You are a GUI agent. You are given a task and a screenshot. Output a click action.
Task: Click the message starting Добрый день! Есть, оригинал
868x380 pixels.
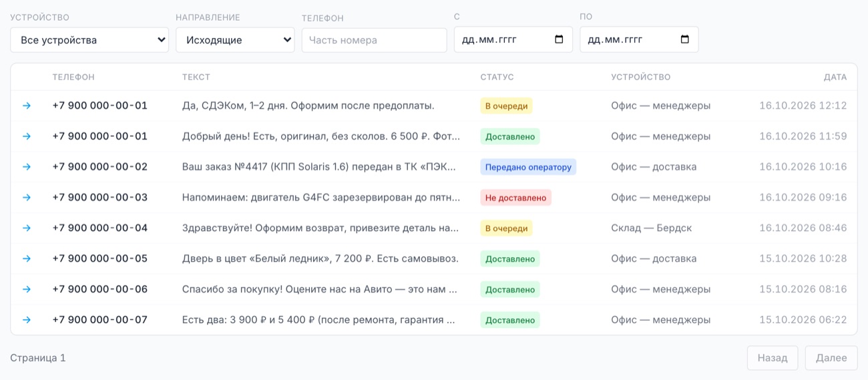[321, 136]
